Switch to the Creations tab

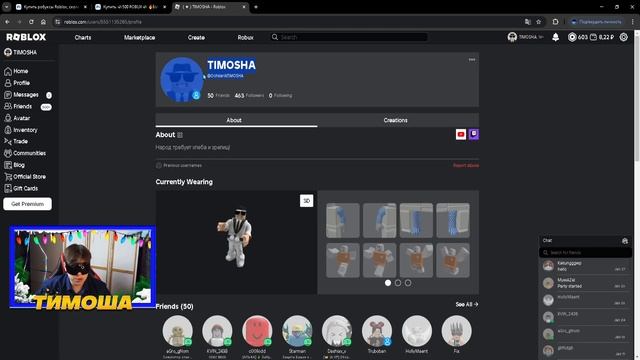click(396, 120)
